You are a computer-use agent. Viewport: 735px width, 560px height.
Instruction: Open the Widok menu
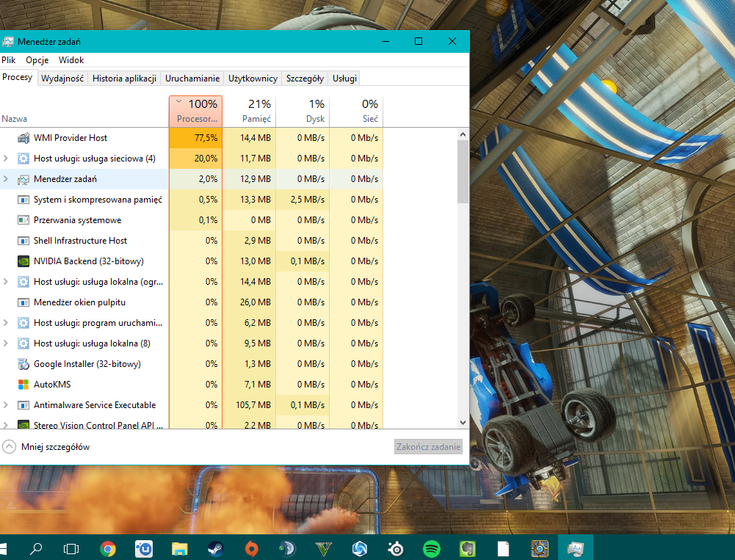click(71, 60)
